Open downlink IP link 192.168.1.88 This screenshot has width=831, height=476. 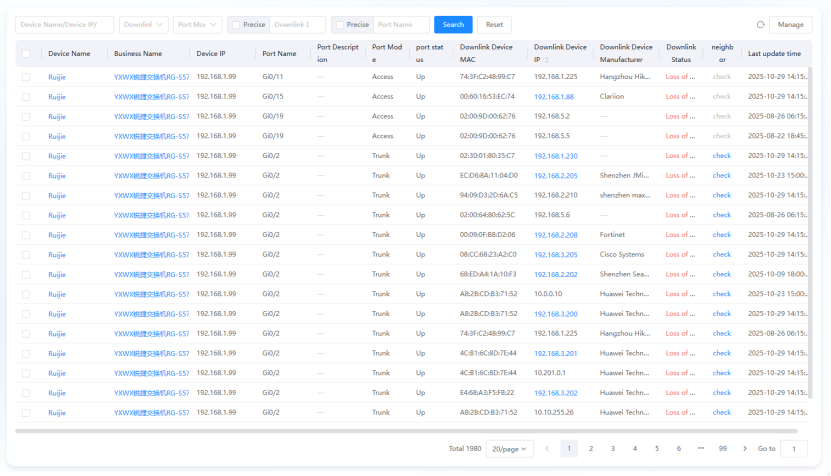pyautogui.click(x=554, y=97)
